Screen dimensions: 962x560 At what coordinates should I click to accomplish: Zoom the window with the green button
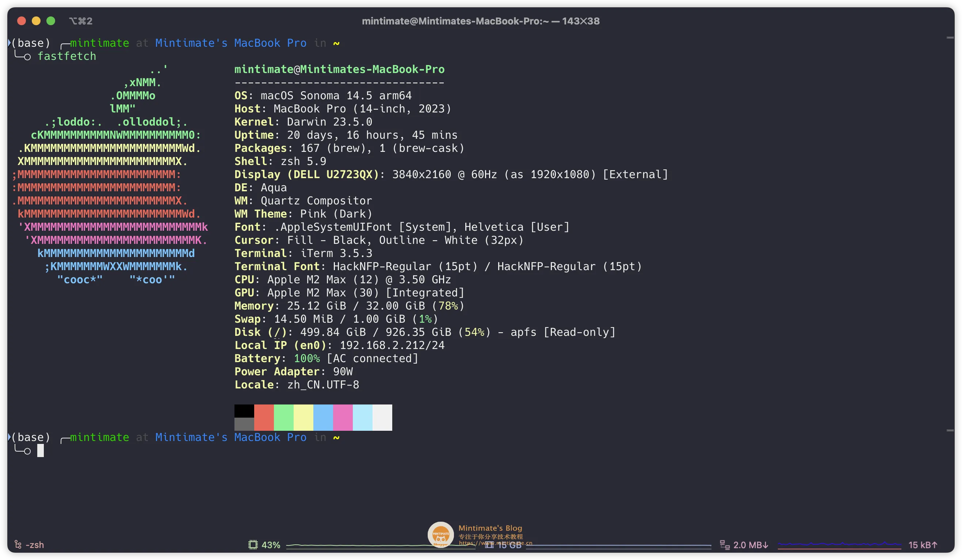click(51, 21)
